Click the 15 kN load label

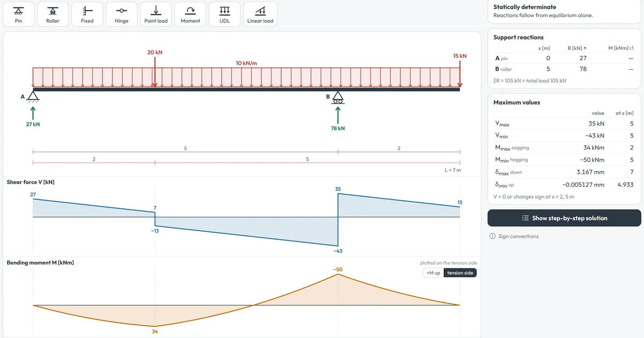460,56
